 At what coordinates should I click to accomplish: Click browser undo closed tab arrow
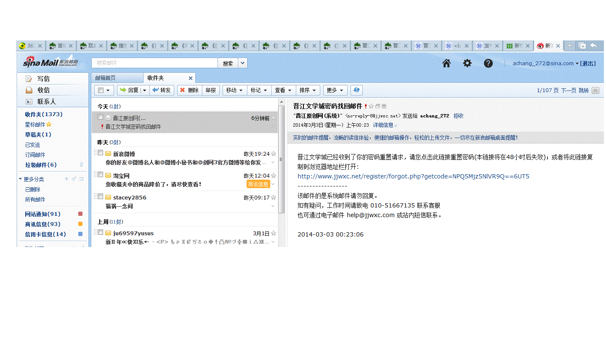click(594, 45)
